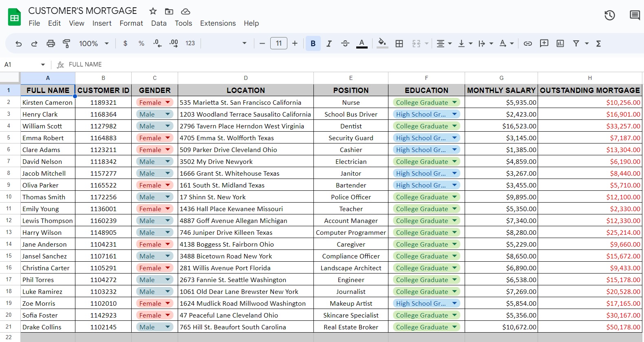Image resolution: width=644 pixels, height=342 pixels.
Task: Open the Edit menu
Action: tap(54, 23)
